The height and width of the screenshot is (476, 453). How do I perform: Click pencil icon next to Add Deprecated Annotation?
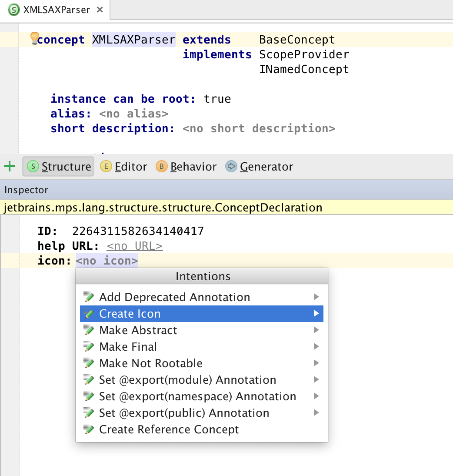89,297
